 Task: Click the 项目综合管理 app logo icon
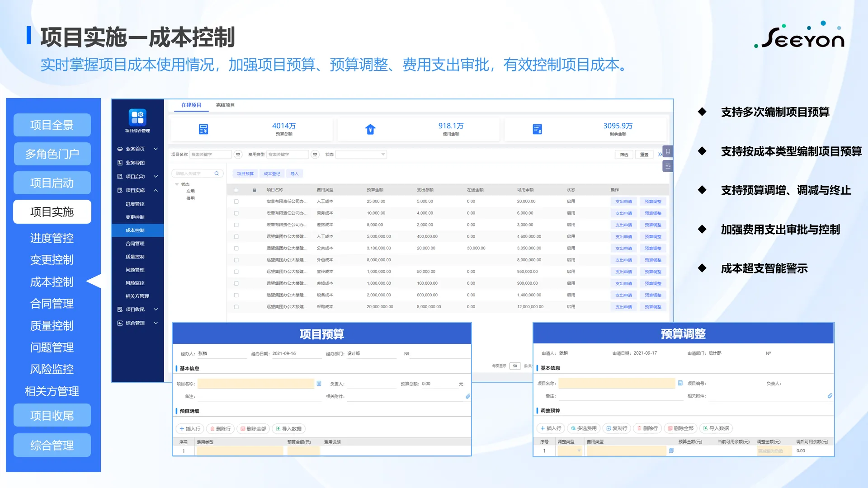[137, 117]
